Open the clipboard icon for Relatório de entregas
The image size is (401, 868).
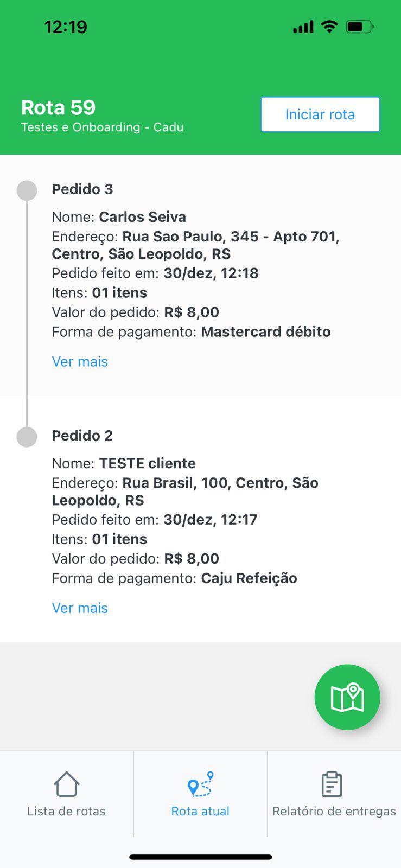[x=332, y=784]
